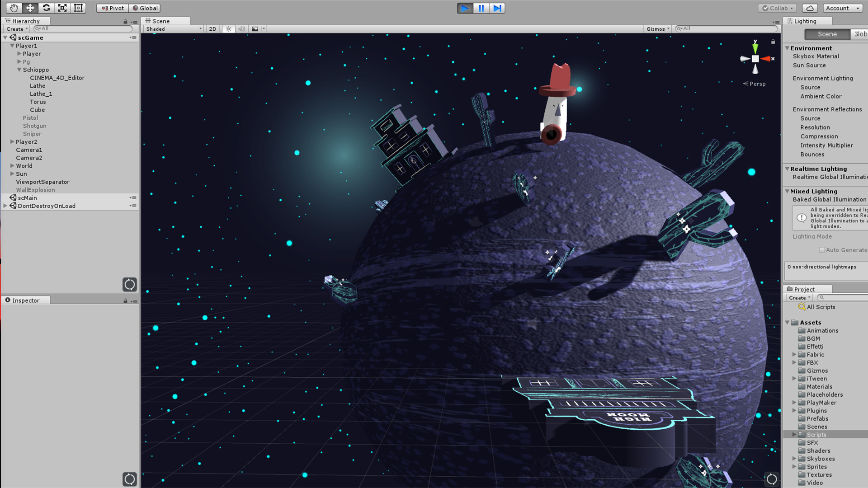The width and height of the screenshot is (868, 488).
Task: Click the Pause button
Action: pos(481,8)
